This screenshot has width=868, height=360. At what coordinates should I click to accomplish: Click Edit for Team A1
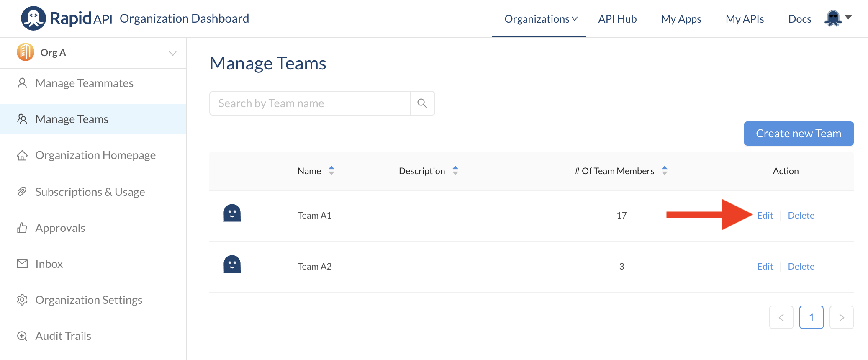(765, 215)
